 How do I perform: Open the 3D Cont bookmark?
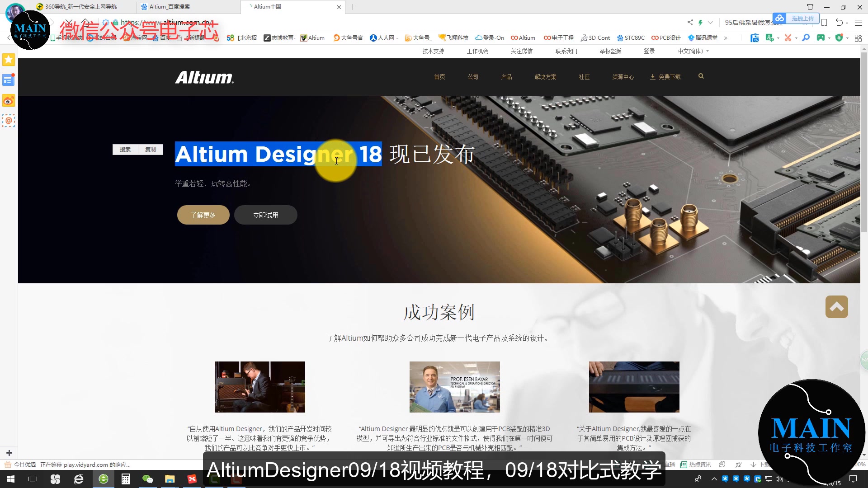point(595,38)
